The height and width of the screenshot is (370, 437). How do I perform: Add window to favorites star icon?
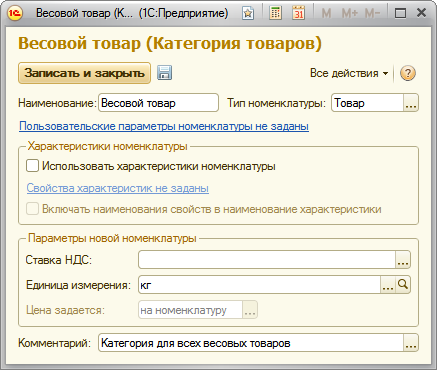point(248,13)
